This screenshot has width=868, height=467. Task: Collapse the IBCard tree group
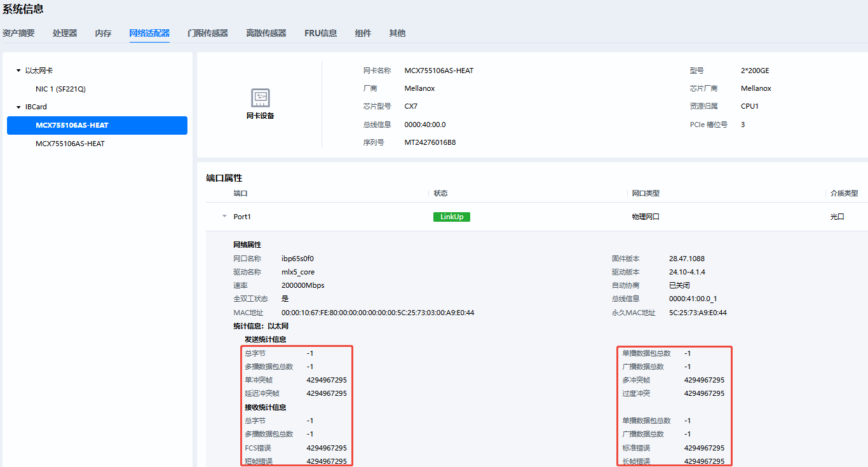tap(19, 107)
